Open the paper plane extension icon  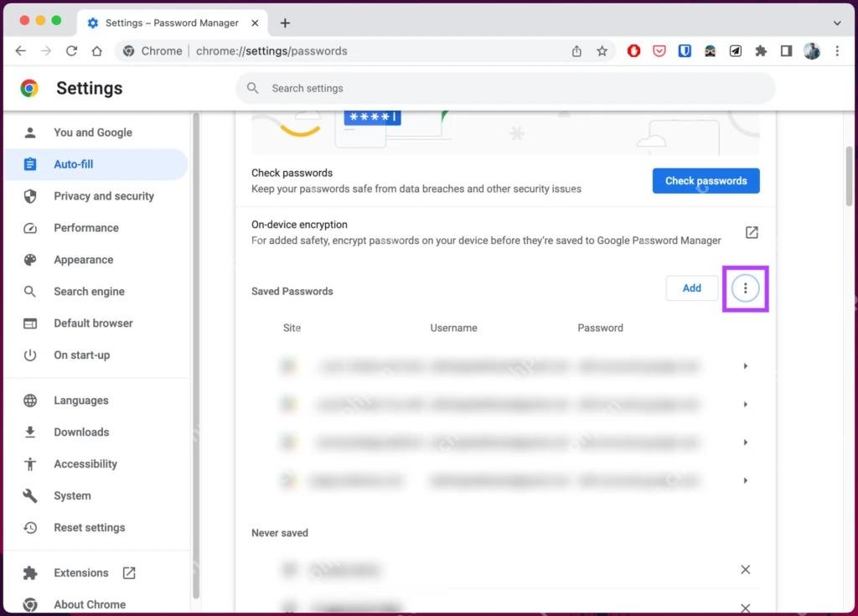pos(736,51)
